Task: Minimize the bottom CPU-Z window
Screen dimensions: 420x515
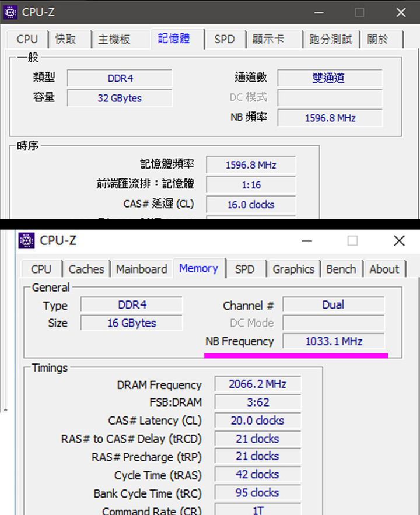Action: 307,241
